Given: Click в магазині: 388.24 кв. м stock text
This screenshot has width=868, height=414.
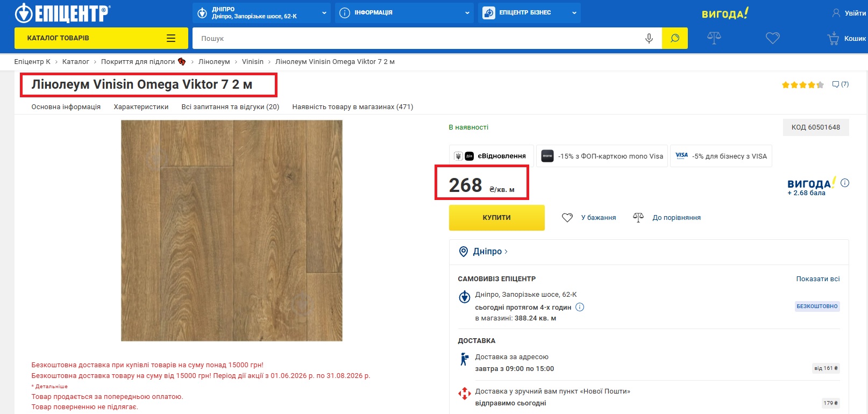Looking at the screenshot, I should tap(516, 318).
